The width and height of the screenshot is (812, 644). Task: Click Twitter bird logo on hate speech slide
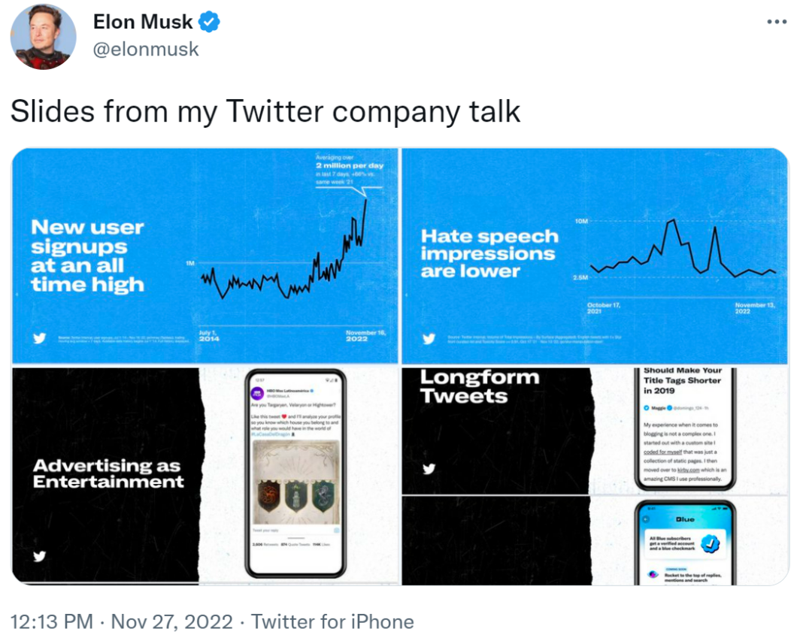tap(429, 339)
